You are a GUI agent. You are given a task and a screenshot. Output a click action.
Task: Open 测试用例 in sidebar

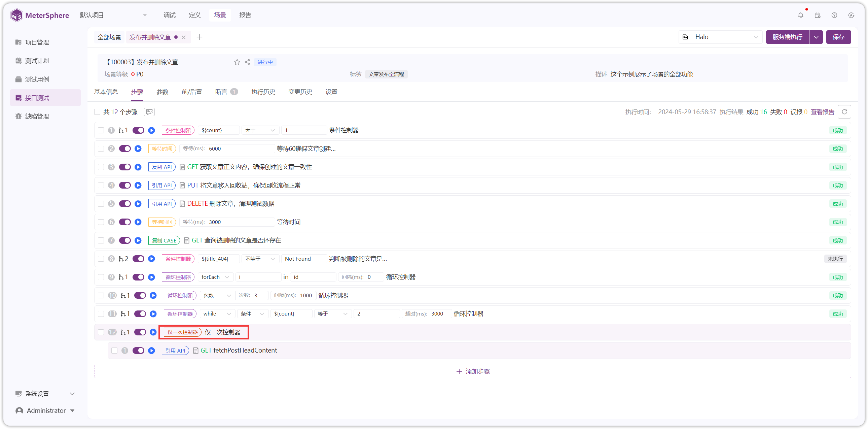[x=45, y=79]
